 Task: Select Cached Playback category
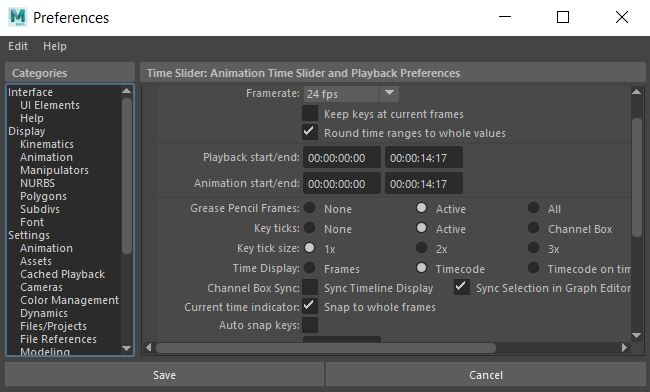click(63, 274)
